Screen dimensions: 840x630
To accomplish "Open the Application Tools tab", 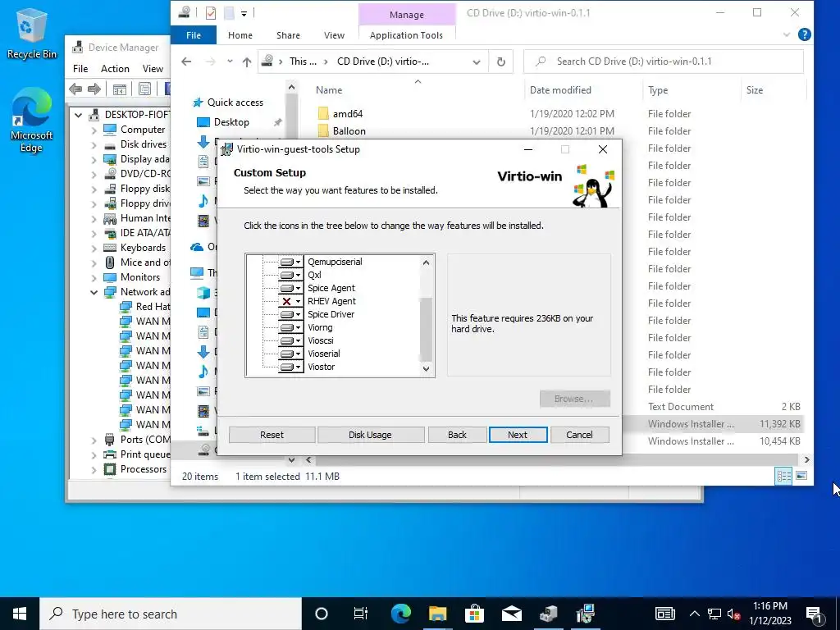I will point(406,35).
